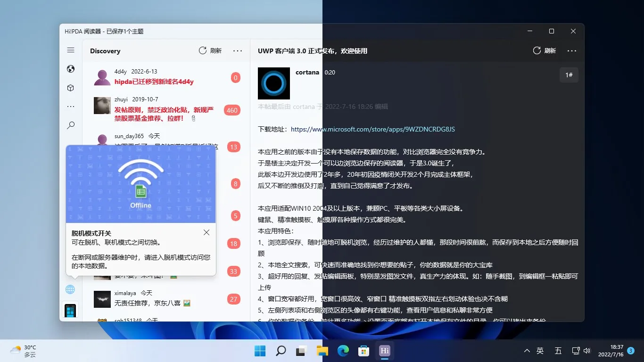
Task: Click ximalaya batman avatar
Action: [x=102, y=299]
